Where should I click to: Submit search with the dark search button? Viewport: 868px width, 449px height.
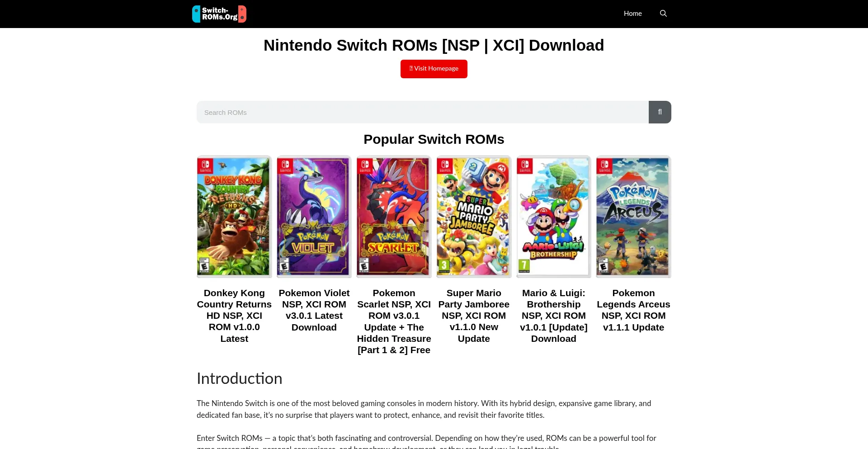[x=660, y=112]
